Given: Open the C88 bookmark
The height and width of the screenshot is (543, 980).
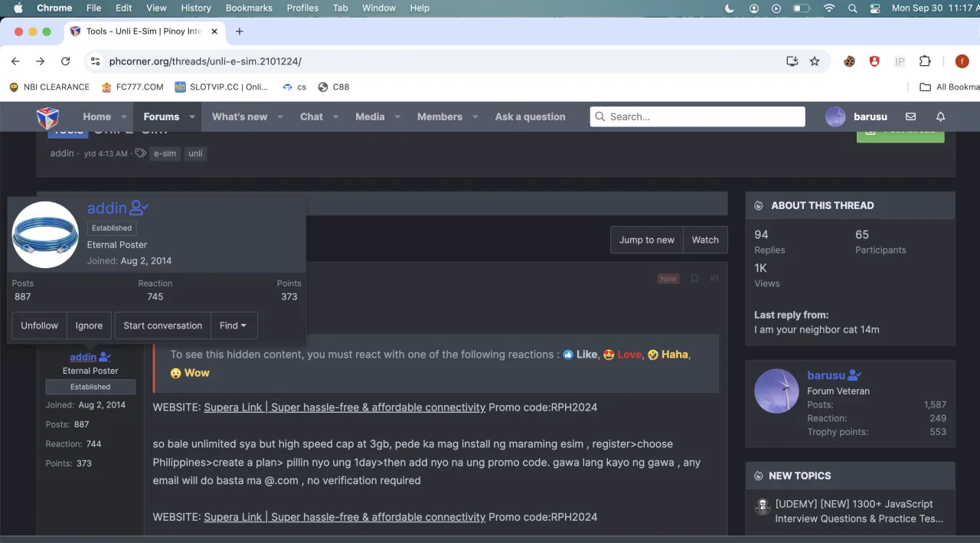Looking at the screenshot, I should point(333,87).
